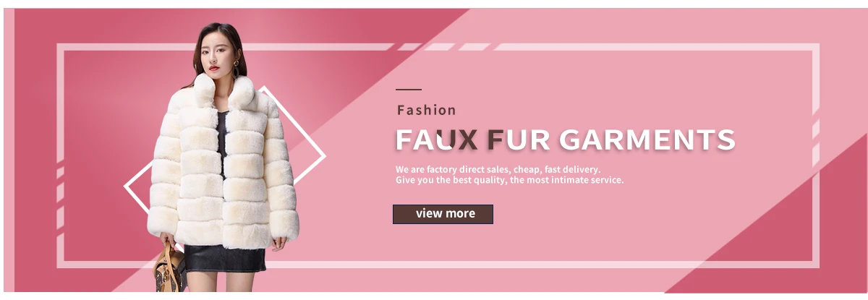The width and height of the screenshot is (868, 300).
Task: Select the "We are factory direct sales" line
Action: (498, 170)
